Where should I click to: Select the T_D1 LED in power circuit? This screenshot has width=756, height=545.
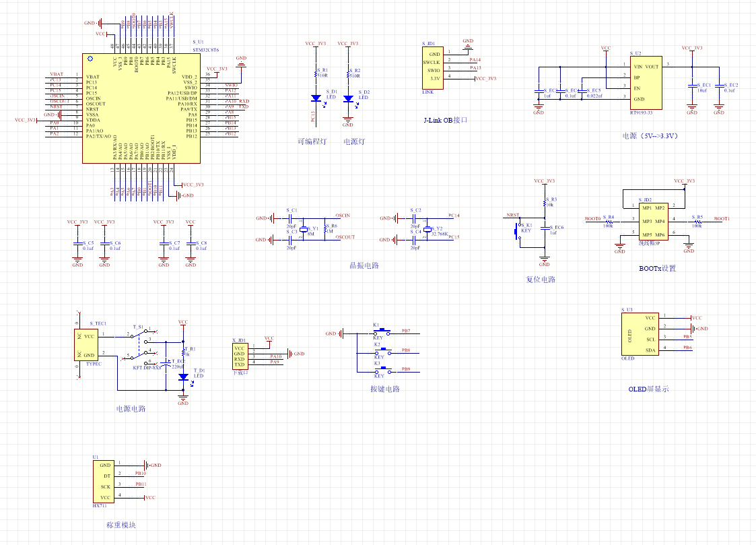(183, 379)
